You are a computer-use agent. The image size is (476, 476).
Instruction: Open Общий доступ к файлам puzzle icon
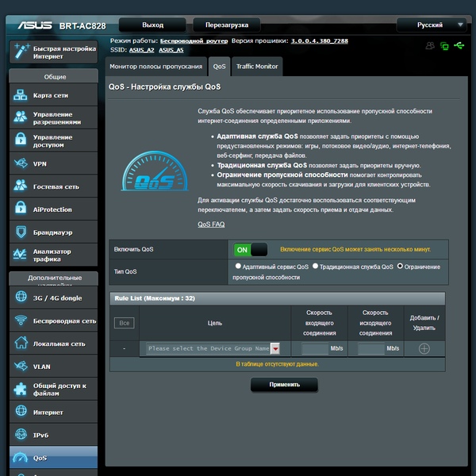20,389
